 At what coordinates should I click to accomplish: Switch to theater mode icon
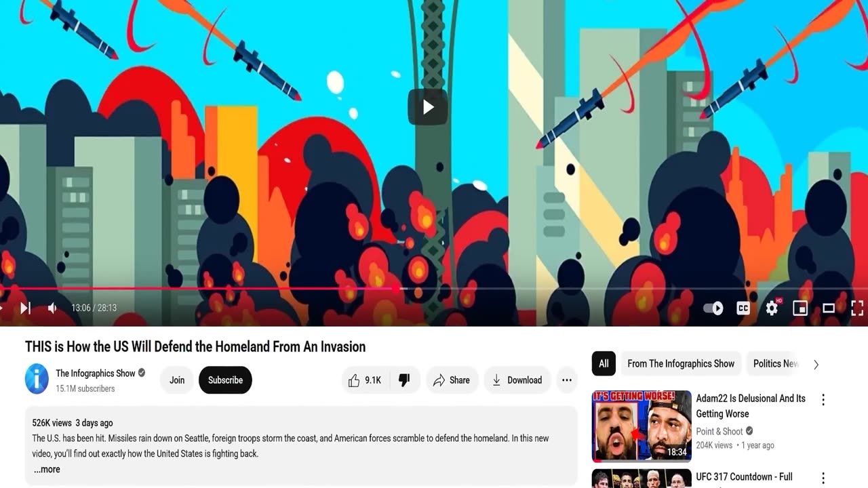[829, 308]
